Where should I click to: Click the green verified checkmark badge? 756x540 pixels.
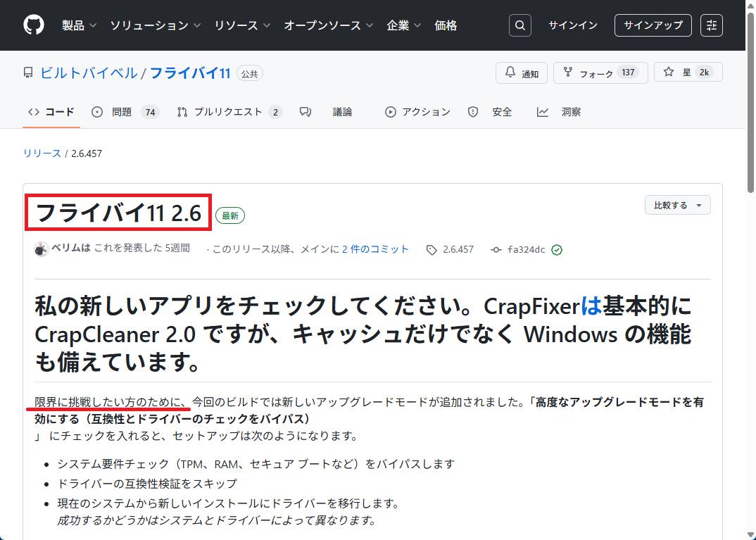557,250
